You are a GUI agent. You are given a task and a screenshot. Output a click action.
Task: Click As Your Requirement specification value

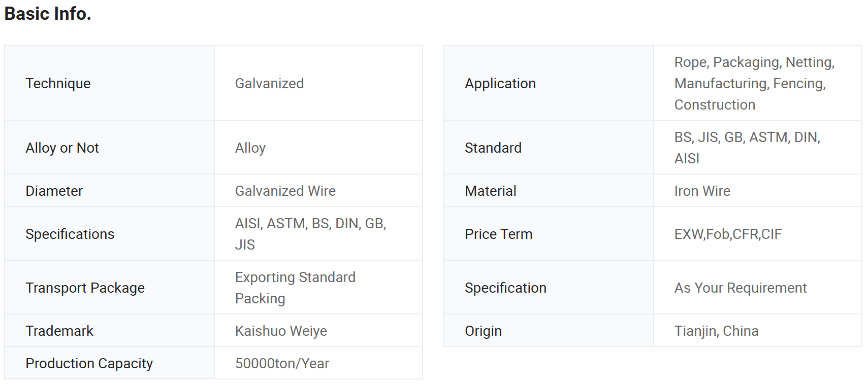[741, 288]
